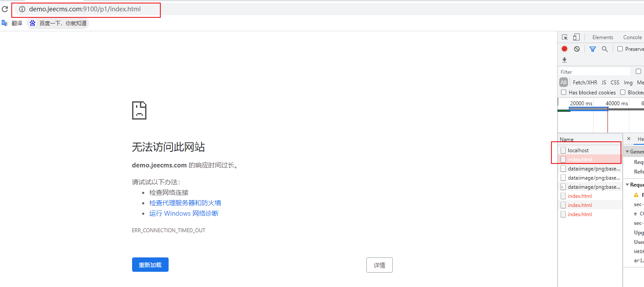Click the yellow warning icon in Request Headers
The width and height of the screenshot is (644, 287).
point(637,195)
